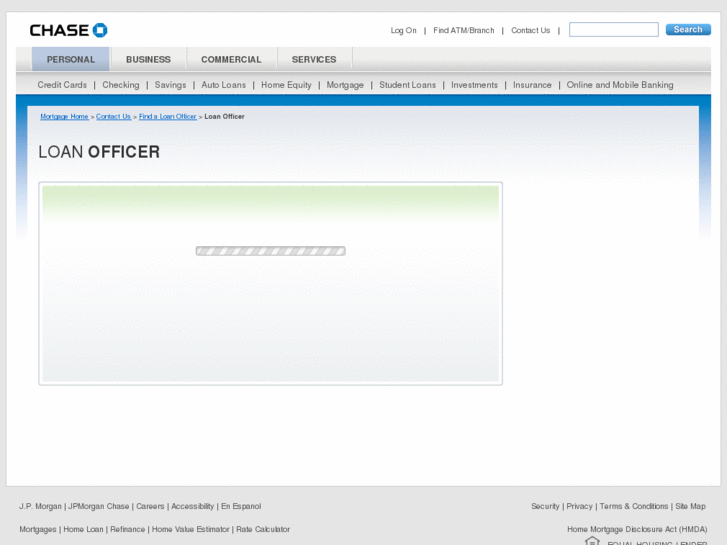The width and height of the screenshot is (727, 545).
Task: Select Savings in the submenu
Action: pyautogui.click(x=170, y=85)
